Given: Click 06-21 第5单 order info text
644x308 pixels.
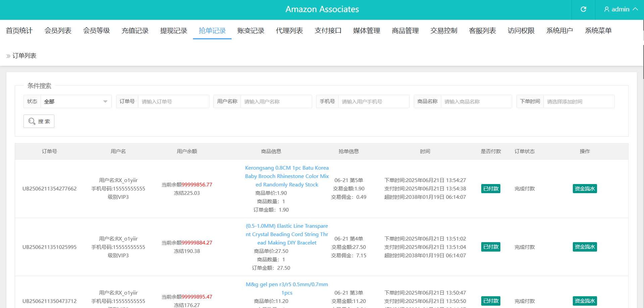Looking at the screenshot, I should pos(349,180).
